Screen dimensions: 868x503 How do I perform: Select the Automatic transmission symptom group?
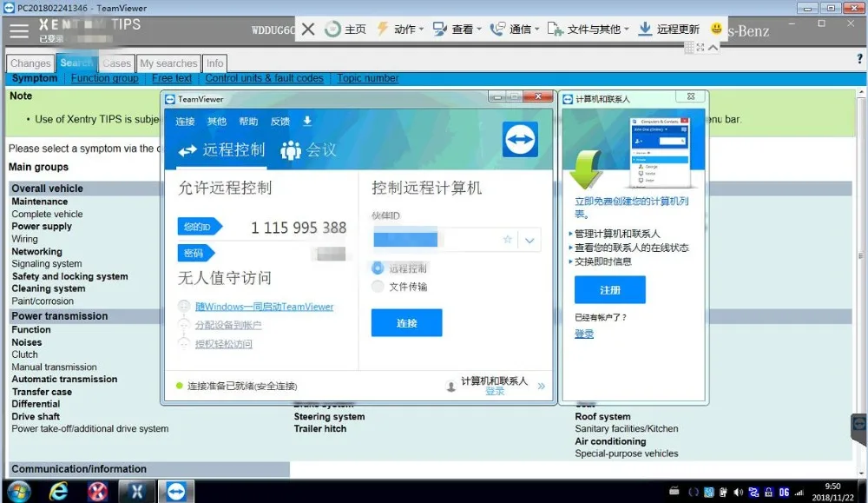[x=64, y=380]
